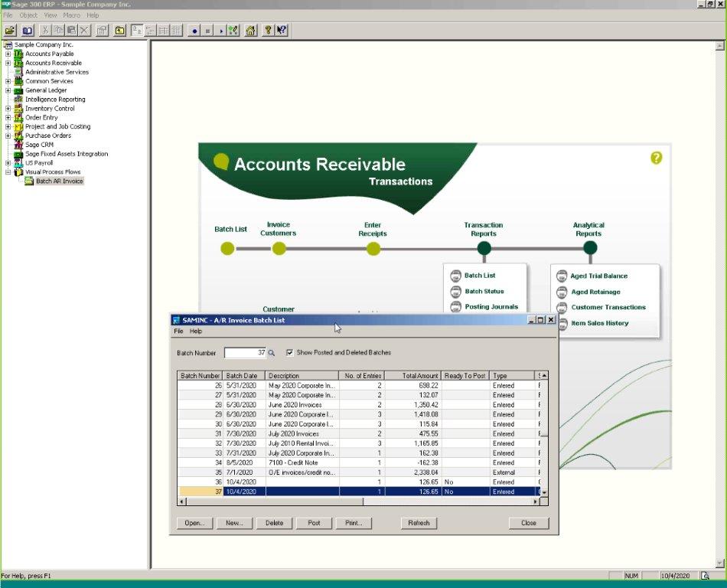The image size is (727, 588).
Task: Open the Macro menu in menu bar
Action: tap(71, 15)
